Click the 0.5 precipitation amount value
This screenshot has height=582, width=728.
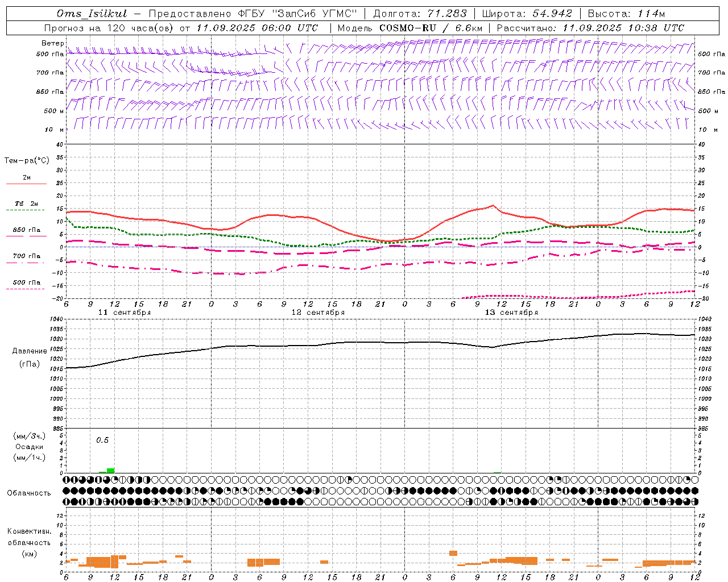[x=102, y=440]
